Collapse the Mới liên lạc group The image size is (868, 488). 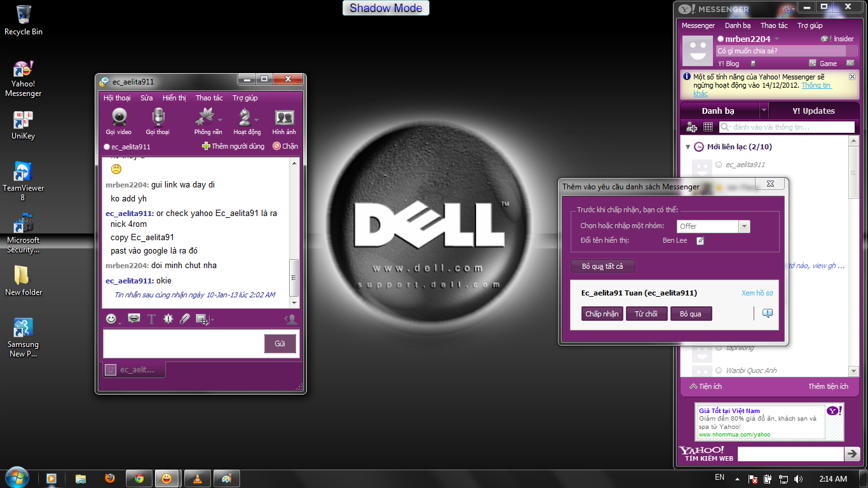pos(688,147)
